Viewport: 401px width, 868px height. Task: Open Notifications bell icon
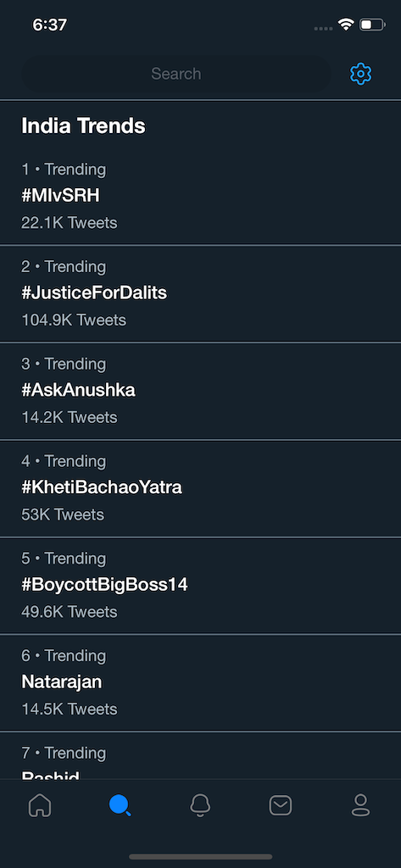coord(200,805)
